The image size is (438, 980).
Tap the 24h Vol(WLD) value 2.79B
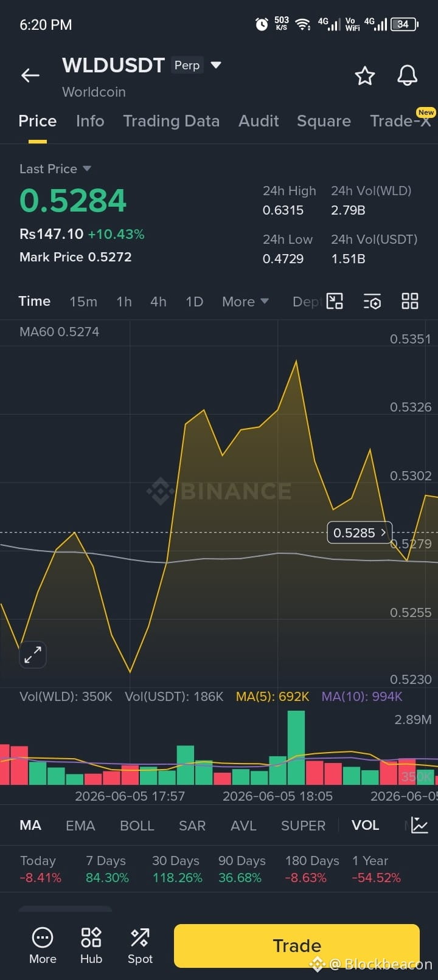(x=348, y=210)
